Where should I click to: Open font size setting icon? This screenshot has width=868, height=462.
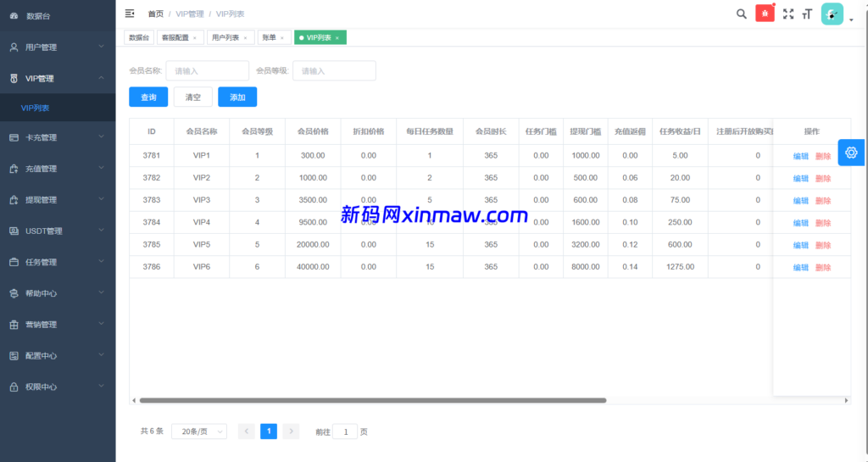tap(807, 14)
